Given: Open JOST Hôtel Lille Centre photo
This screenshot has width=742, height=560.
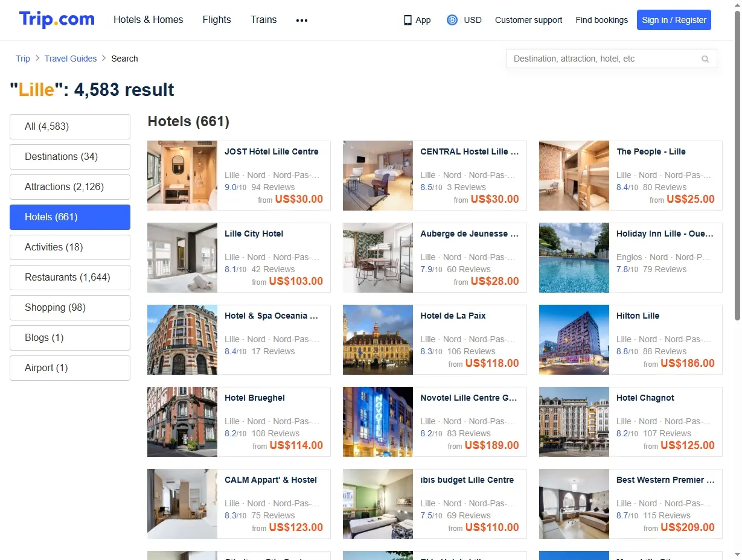Looking at the screenshot, I should click(x=182, y=176).
